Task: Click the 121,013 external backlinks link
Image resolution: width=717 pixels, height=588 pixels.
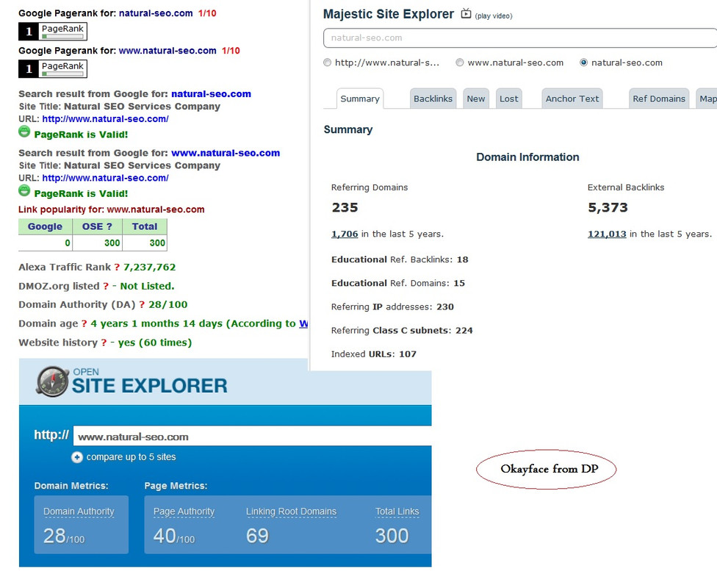Action: tap(607, 234)
